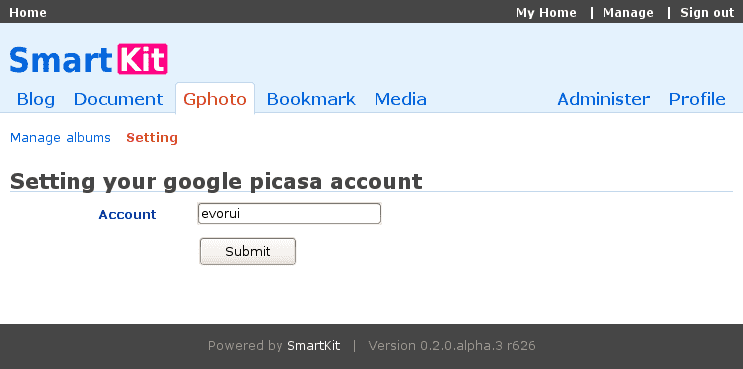Go to the Profile tab

point(697,99)
